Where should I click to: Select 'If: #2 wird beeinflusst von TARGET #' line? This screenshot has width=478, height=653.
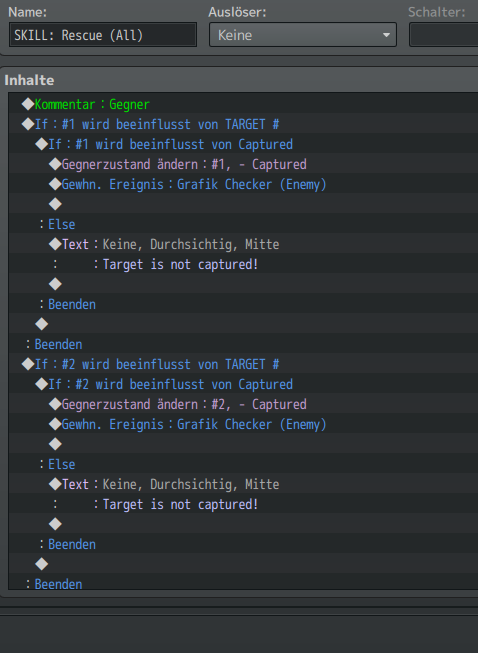(243, 364)
